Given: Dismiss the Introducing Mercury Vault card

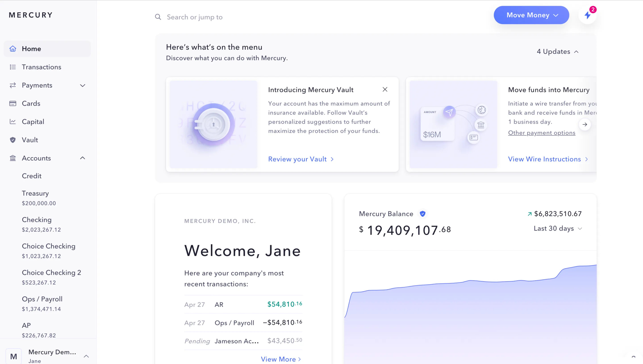Looking at the screenshot, I should pos(385,89).
